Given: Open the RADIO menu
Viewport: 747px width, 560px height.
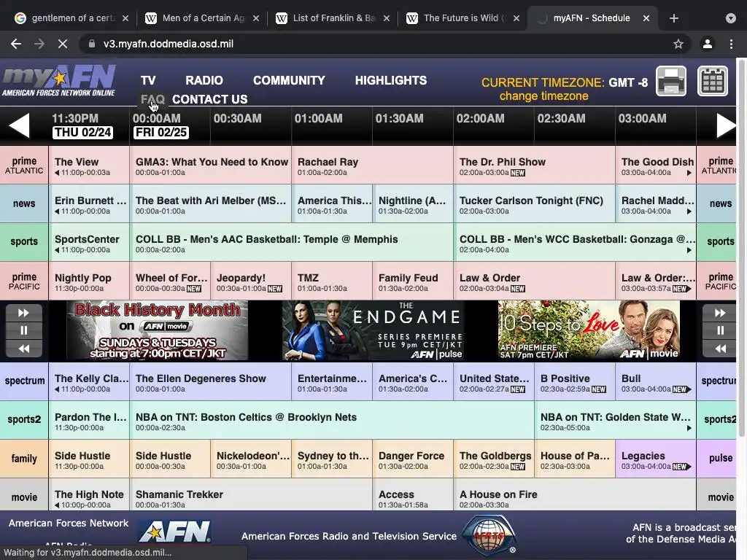Looking at the screenshot, I should [x=204, y=80].
